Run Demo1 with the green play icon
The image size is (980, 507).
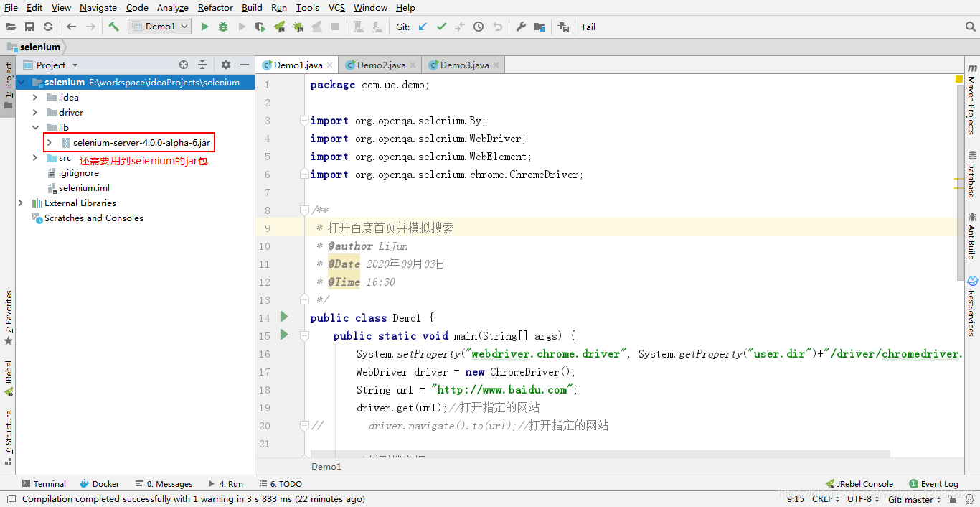tap(204, 27)
